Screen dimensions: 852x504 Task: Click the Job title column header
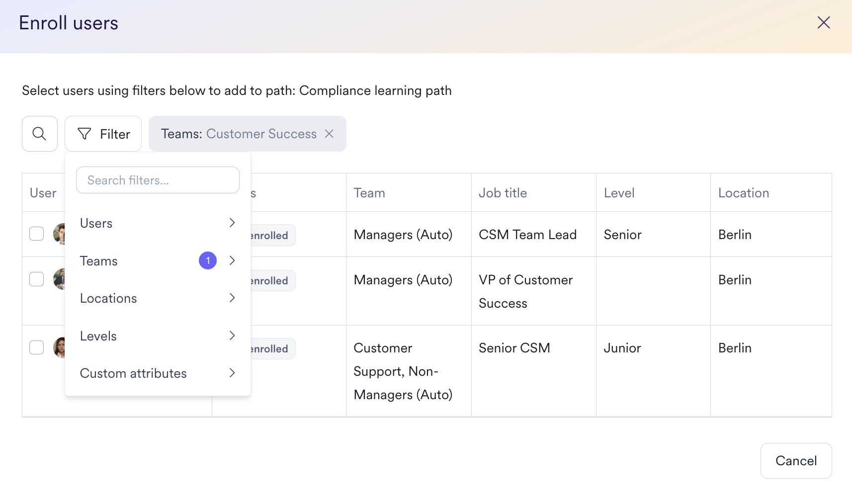pyautogui.click(x=503, y=193)
